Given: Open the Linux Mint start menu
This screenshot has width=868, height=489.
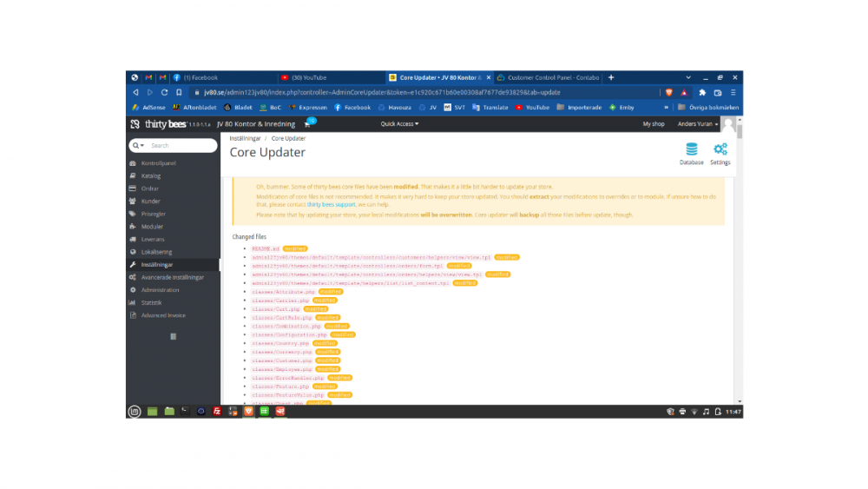Looking at the screenshot, I should 135,411.
